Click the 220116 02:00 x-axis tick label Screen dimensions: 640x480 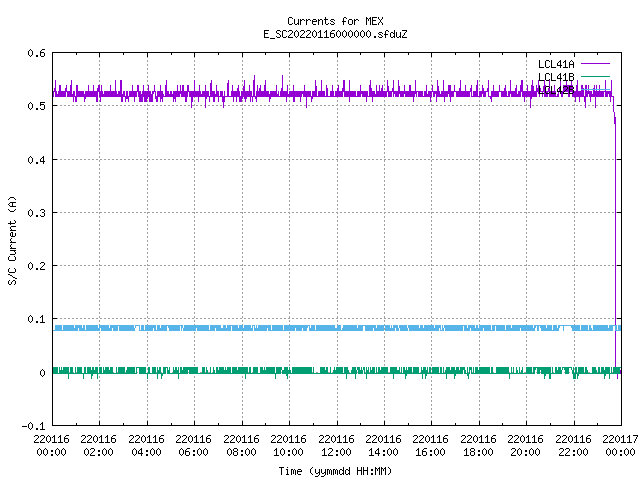[98, 446]
